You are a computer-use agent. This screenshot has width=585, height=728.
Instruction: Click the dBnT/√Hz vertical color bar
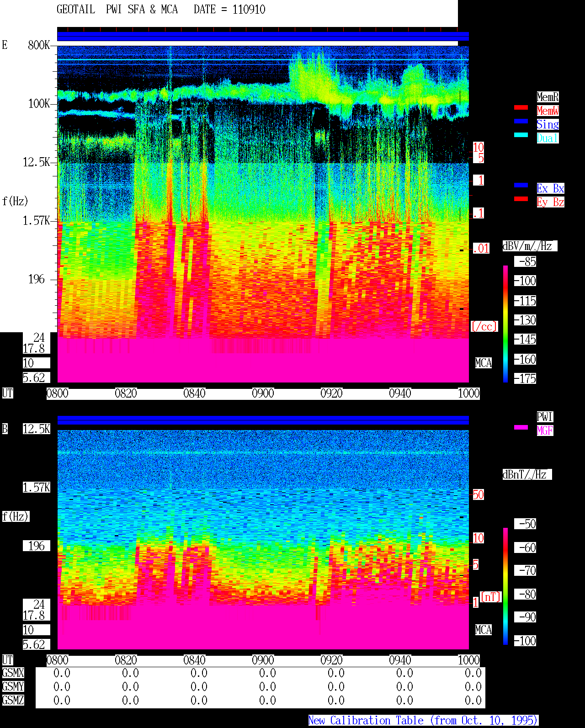pos(505,586)
